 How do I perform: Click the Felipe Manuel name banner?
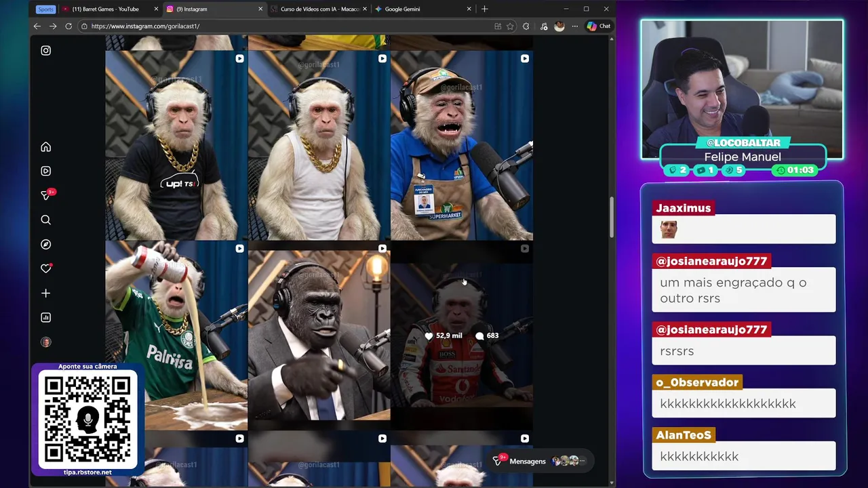[x=743, y=157]
